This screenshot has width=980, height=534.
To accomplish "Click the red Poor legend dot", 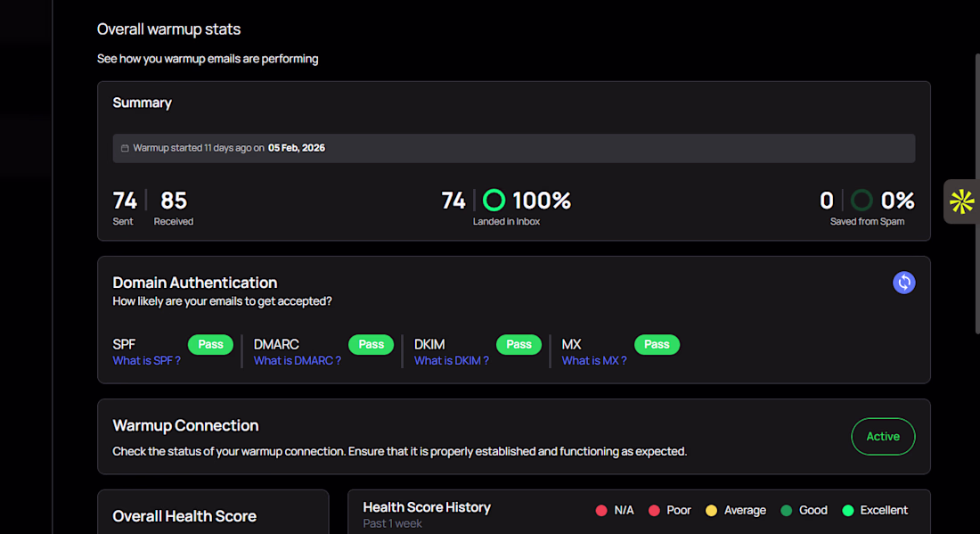I will click(654, 510).
